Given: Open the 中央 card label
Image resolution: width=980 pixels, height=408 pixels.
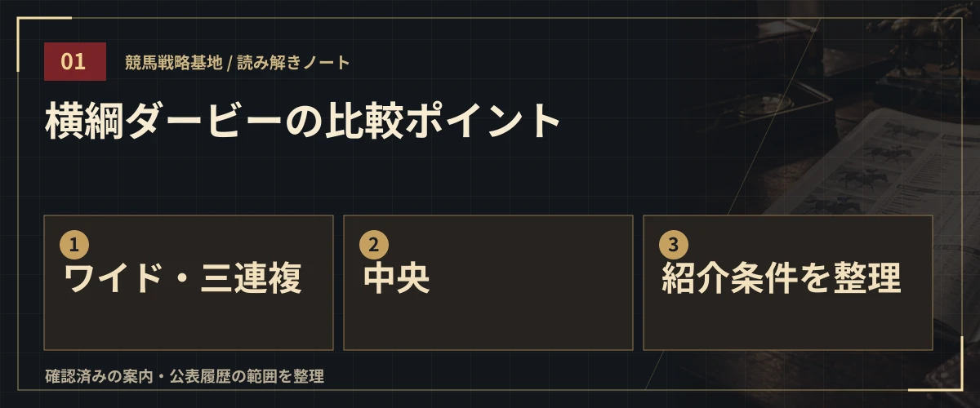Looking at the screenshot, I should pyautogui.click(x=397, y=279).
